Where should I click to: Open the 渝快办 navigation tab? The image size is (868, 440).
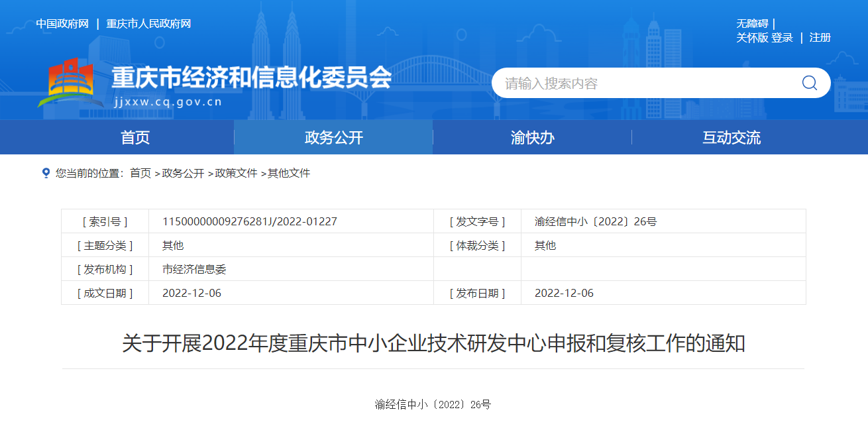click(532, 138)
